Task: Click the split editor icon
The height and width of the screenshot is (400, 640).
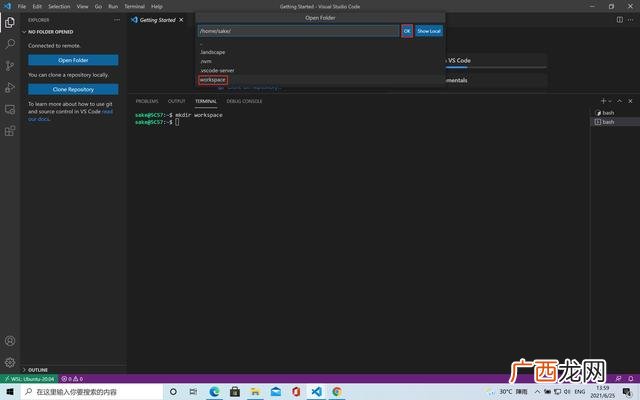Action: [620, 20]
